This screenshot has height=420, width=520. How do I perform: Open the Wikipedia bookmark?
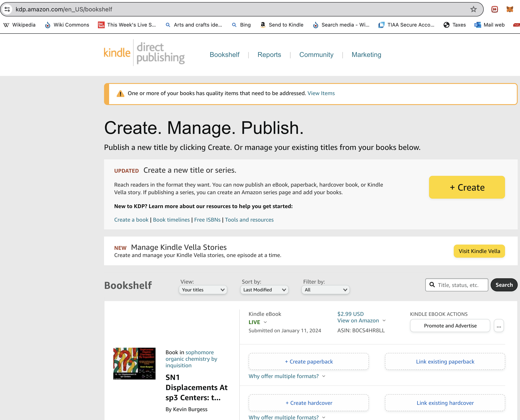click(20, 25)
